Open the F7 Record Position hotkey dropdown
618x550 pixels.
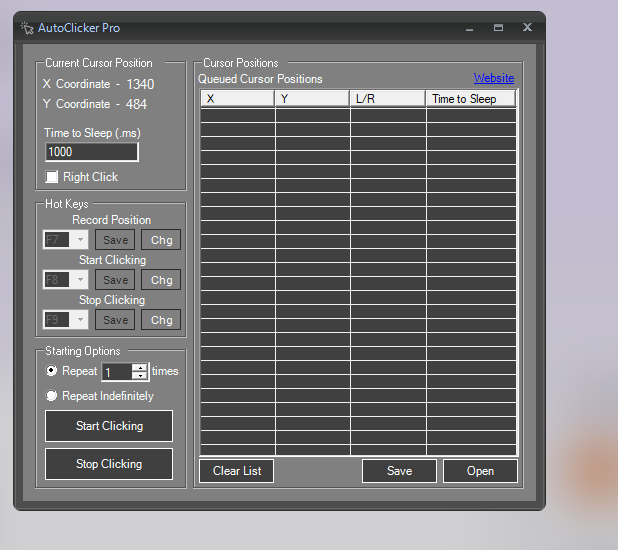tap(80, 240)
